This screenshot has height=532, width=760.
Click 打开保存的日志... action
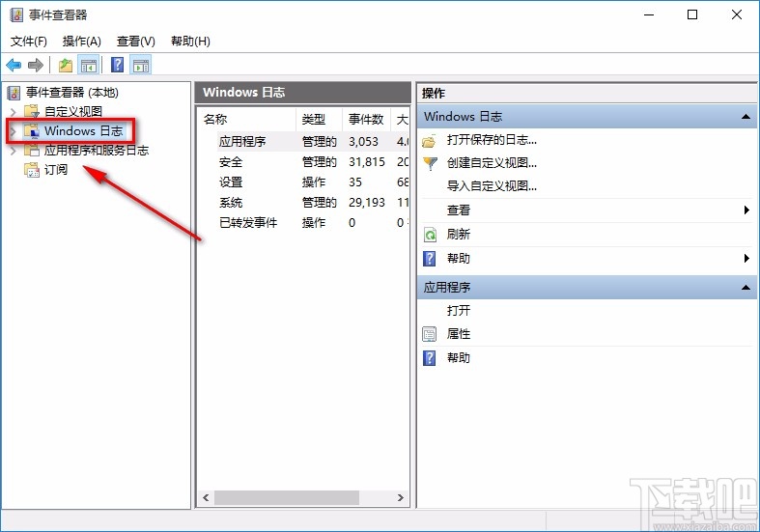click(x=492, y=140)
